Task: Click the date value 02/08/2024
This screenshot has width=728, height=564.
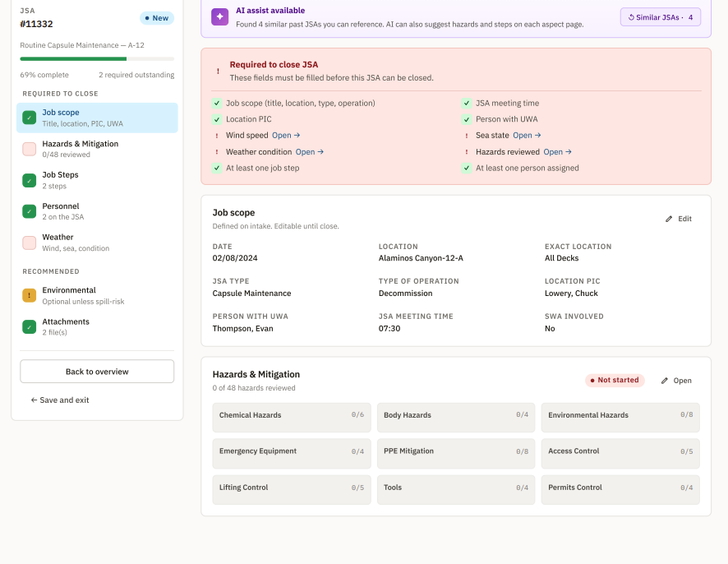Action: [x=235, y=258]
